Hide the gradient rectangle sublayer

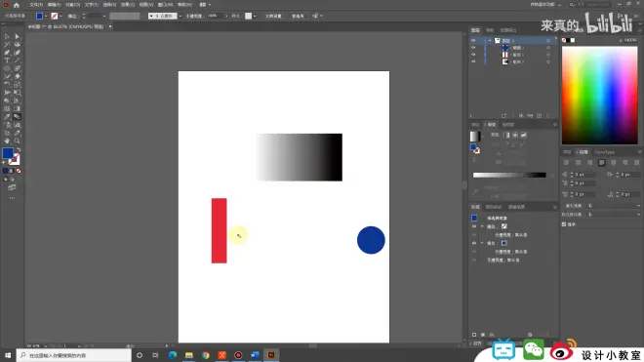point(473,61)
